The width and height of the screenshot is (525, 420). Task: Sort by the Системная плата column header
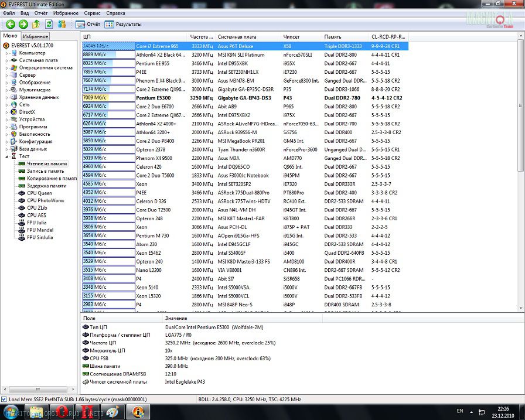click(x=248, y=36)
